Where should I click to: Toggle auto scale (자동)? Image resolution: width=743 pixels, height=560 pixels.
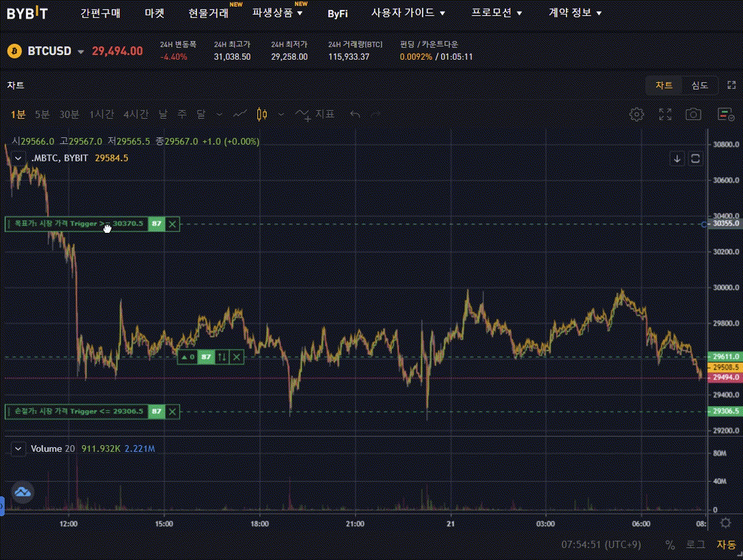[725, 544]
